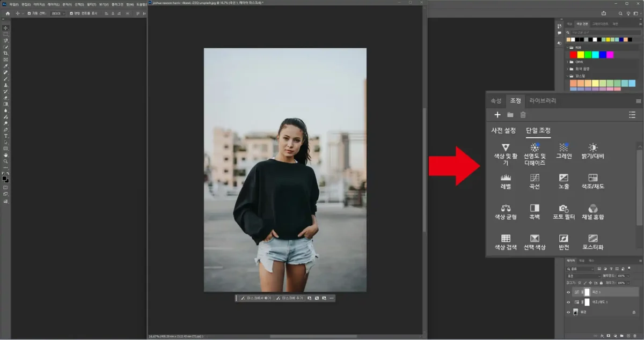Select the 곡선 (Curves) adjustment icon
Image resolution: width=644 pixels, height=340 pixels.
tap(535, 178)
